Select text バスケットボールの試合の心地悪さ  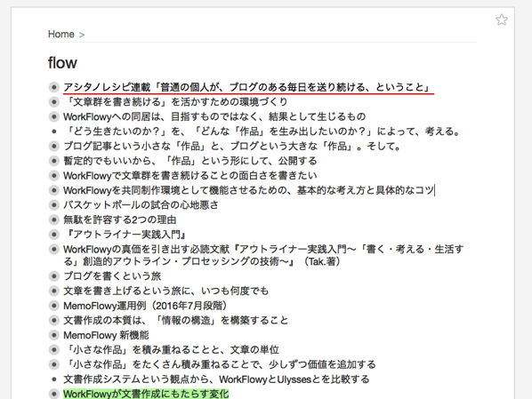141,205
